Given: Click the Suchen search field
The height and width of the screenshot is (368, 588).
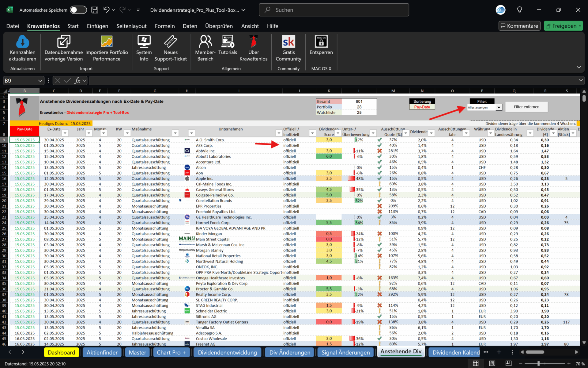Looking at the screenshot, I should 334,10.
